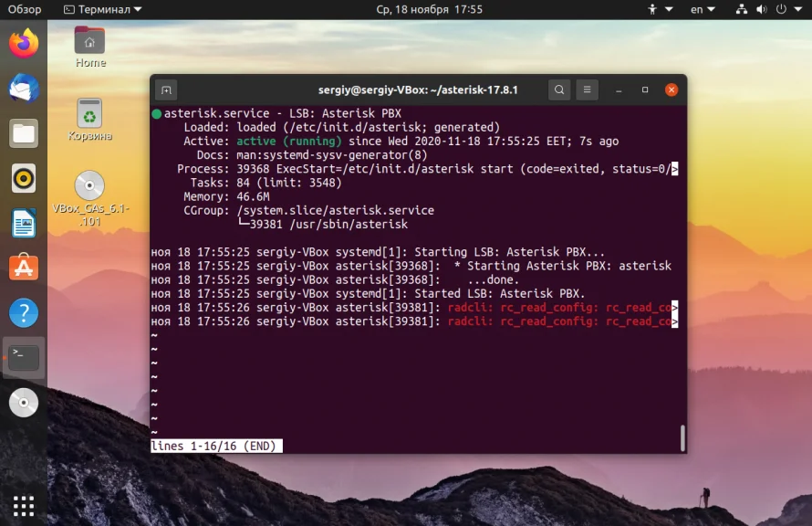
Task: Open the en keyboard layout dropdown
Action: 703,9
